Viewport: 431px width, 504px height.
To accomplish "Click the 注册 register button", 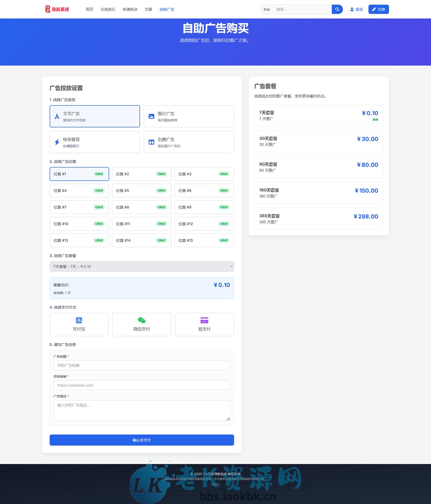I will [x=379, y=9].
